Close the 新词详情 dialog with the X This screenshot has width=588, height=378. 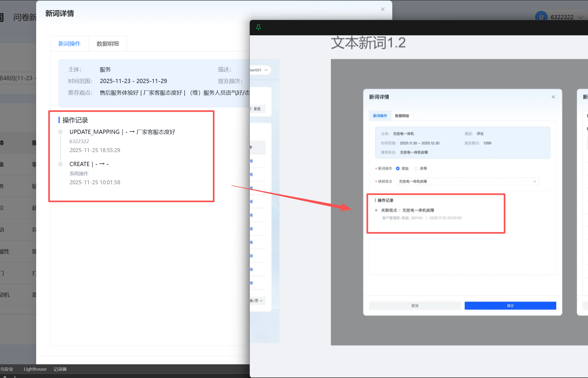click(383, 9)
